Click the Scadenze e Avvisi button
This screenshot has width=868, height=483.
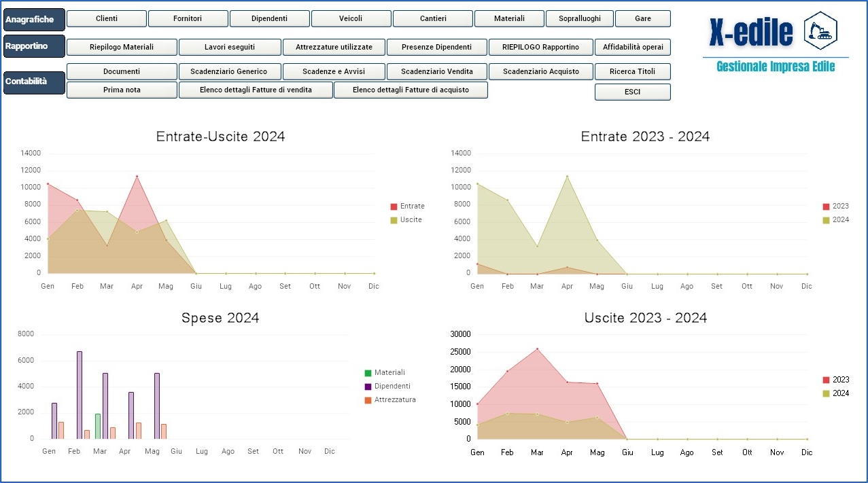(x=334, y=71)
